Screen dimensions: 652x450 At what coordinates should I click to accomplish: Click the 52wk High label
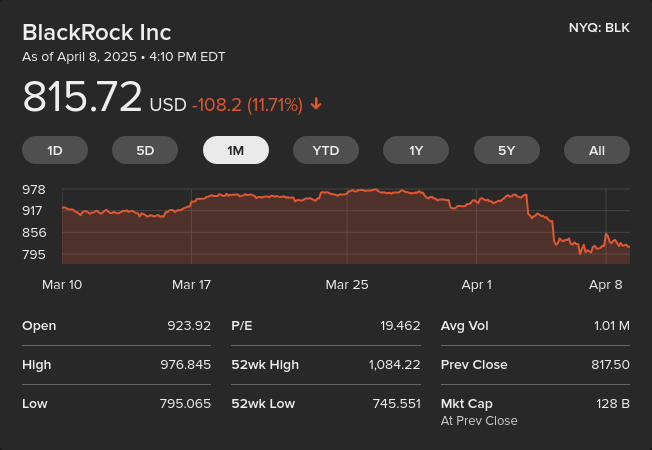click(265, 365)
